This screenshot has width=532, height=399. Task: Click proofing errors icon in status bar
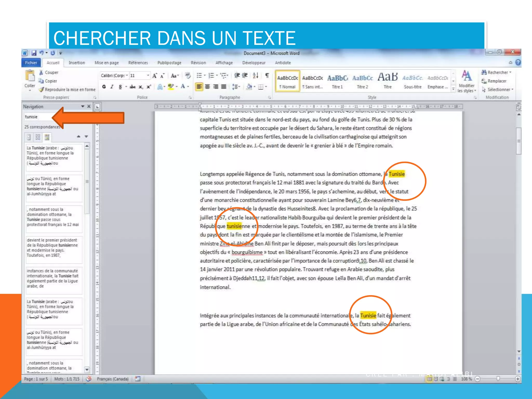coord(89,379)
